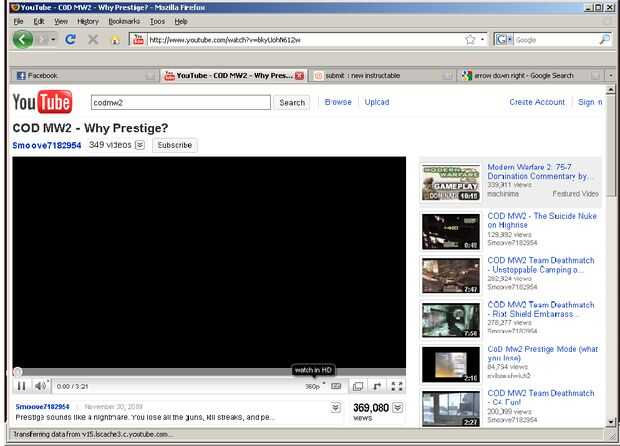Open the 360p video quality menu
The image size is (620, 446).
coord(315,386)
